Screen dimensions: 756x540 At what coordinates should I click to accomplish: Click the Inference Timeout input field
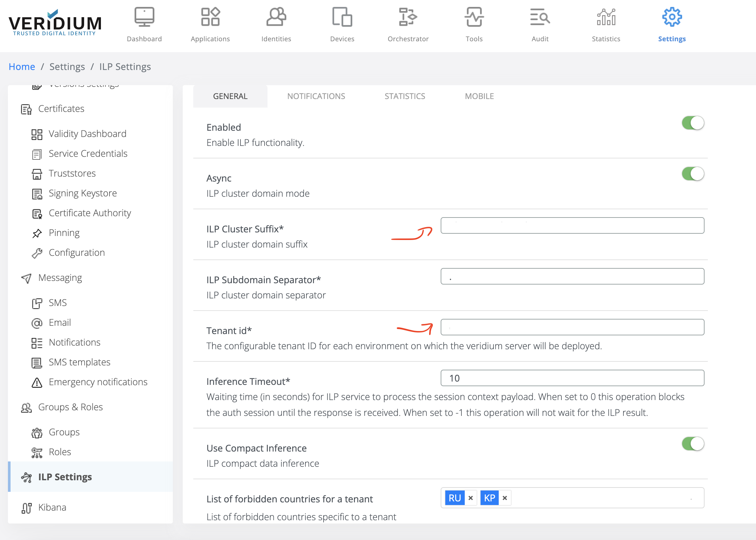(572, 378)
